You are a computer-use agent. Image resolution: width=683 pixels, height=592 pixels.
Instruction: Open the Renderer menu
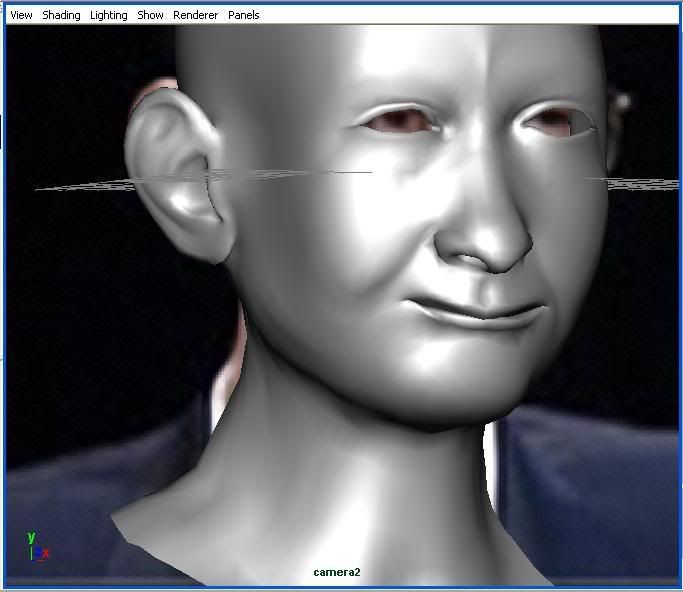click(x=196, y=15)
